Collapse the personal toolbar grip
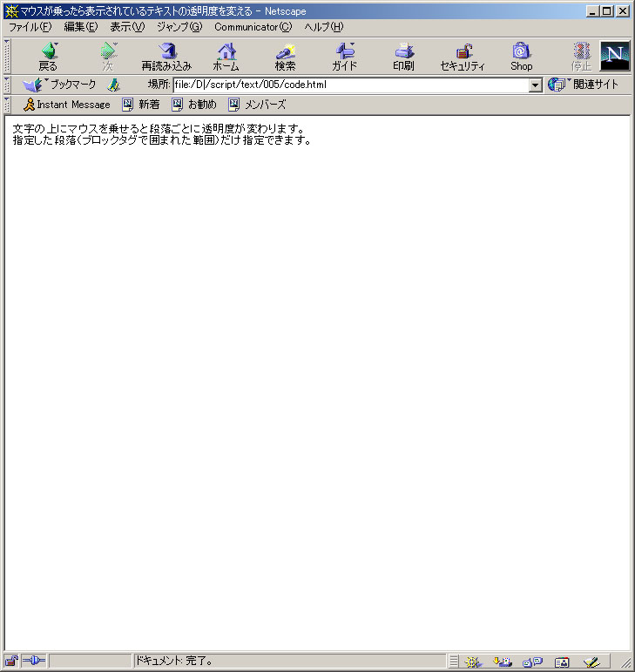635x672 pixels. tap(7, 105)
